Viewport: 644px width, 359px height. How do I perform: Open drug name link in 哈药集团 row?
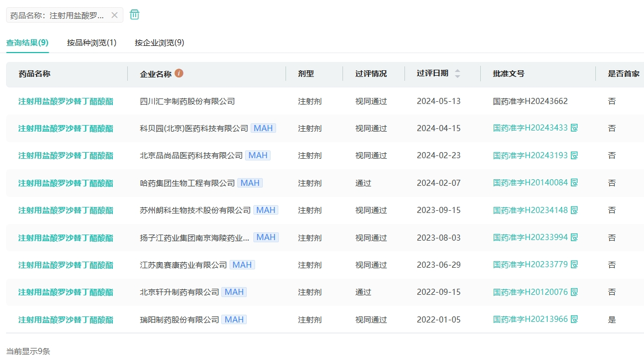tap(66, 183)
